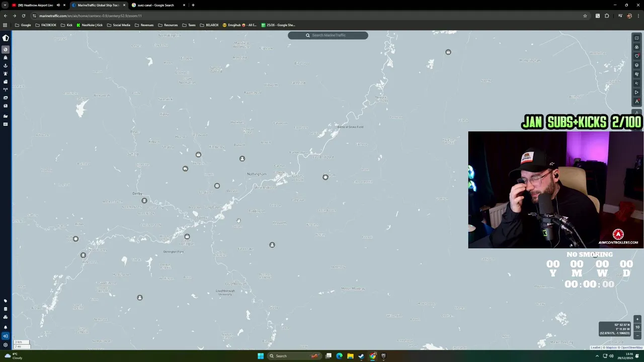Open the browser apps grid icon
The height and width of the screenshot is (362, 644).
click(x=5, y=25)
